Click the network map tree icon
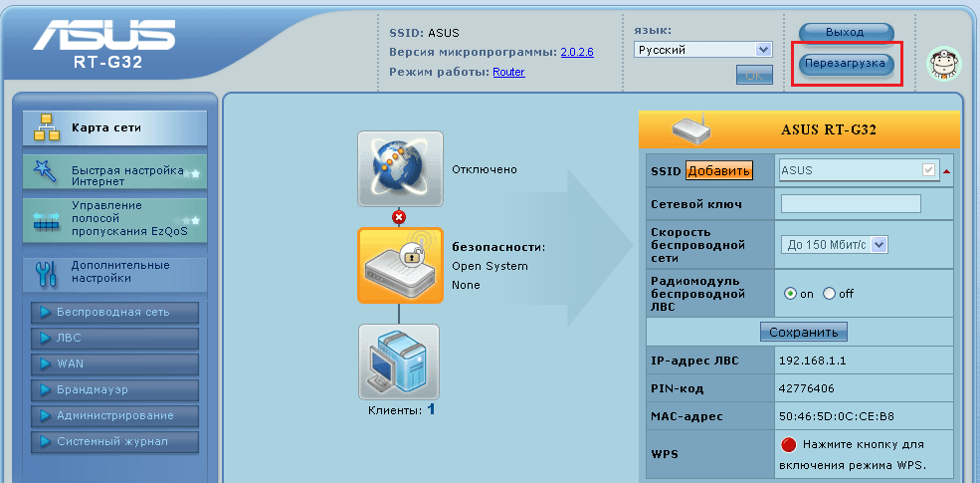Image resolution: width=980 pixels, height=483 pixels. click(46, 127)
